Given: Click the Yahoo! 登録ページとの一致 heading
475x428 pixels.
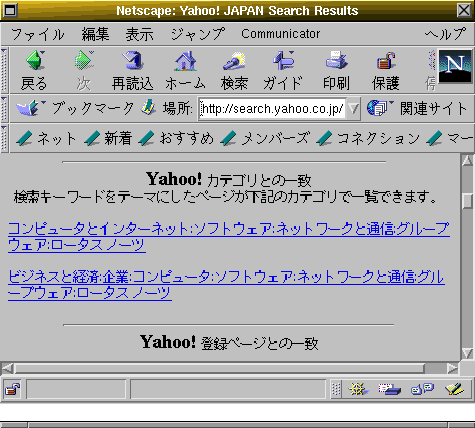Looking at the screenshot, I should coord(229,342).
